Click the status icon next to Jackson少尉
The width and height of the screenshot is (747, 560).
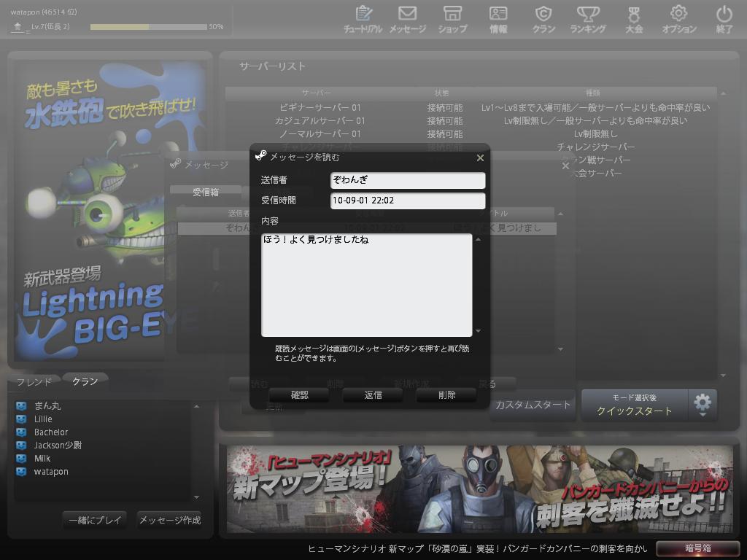pyautogui.click(x=21, y=446)
